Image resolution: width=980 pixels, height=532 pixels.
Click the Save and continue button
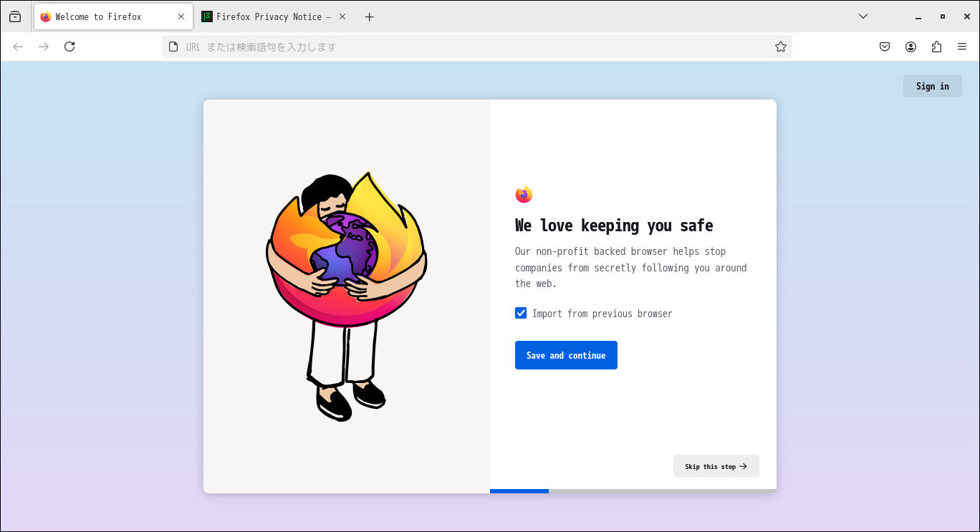point(566,355)
